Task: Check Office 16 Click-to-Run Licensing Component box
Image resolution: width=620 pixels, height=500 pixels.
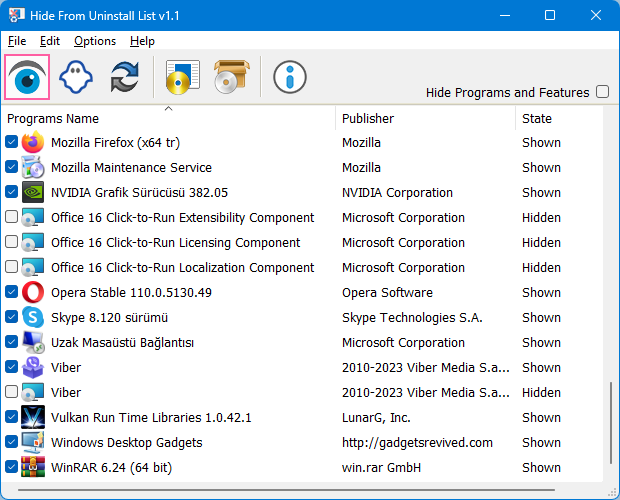Action: 11,242
